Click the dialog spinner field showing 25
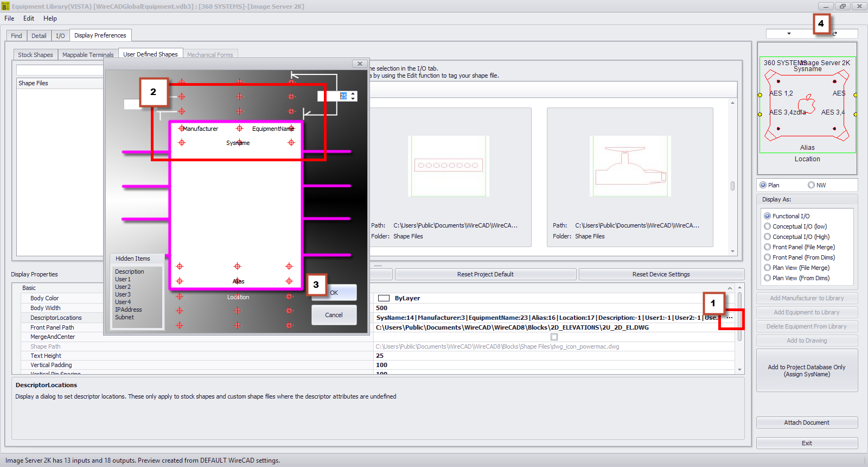Image resolution: width=868 pixels, height=467 pixels. click(x=333, y=96)
